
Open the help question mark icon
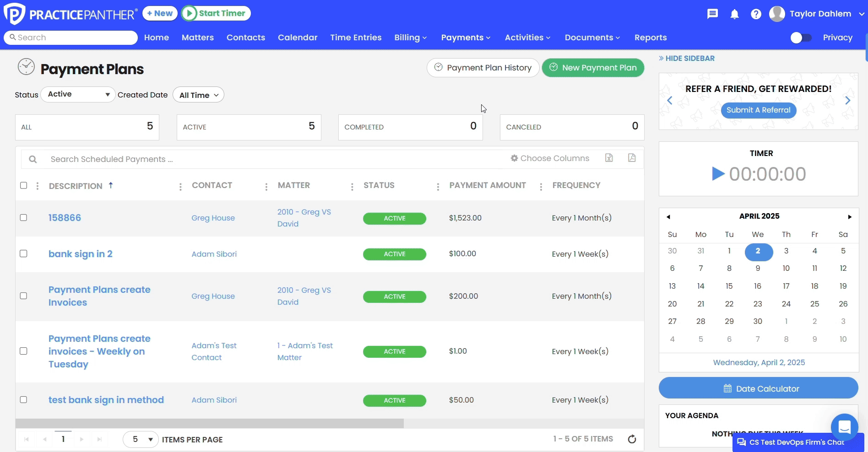[x=756, y=14]
